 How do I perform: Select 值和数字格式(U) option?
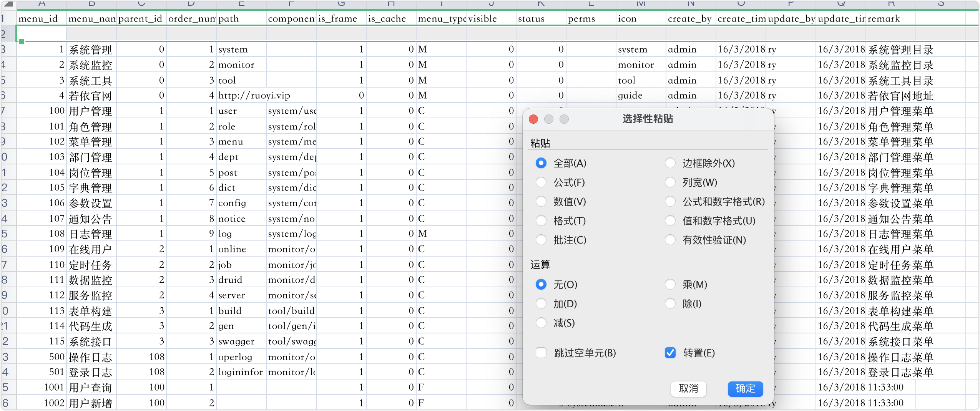(x=670, y=220)
